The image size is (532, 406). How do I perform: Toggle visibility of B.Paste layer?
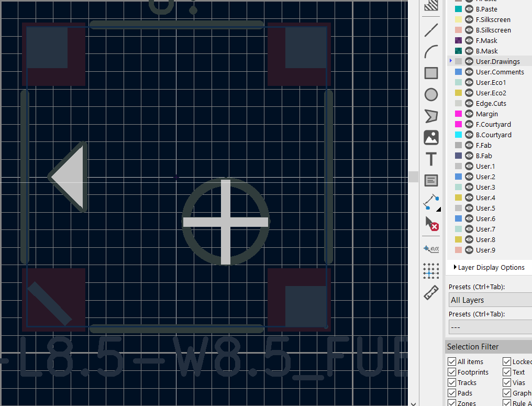[x=469, y=9]
